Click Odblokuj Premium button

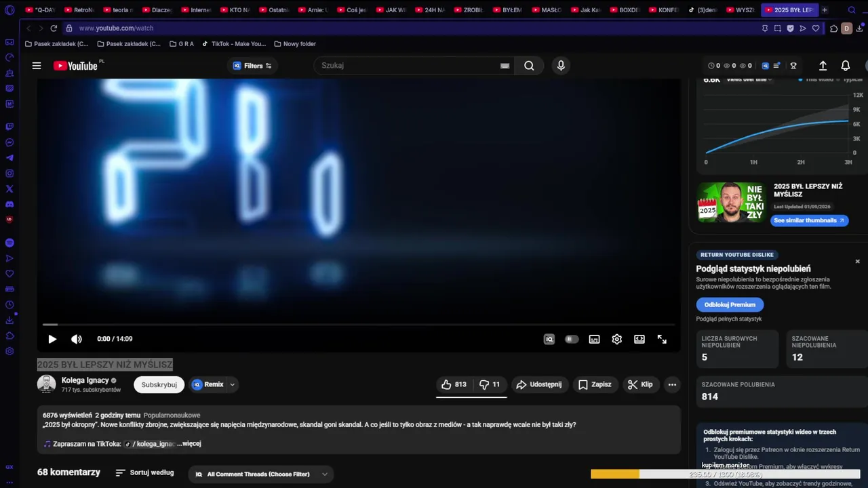(x=730, y=304)
